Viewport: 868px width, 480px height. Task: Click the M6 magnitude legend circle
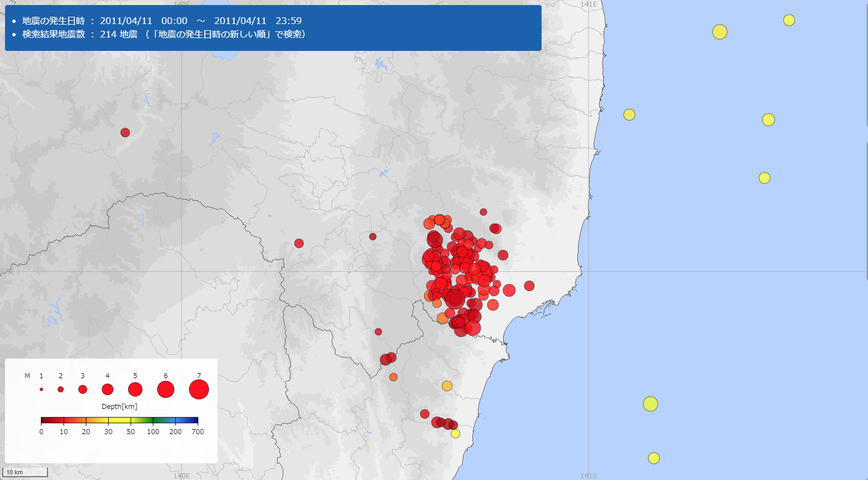pos(165,389)
